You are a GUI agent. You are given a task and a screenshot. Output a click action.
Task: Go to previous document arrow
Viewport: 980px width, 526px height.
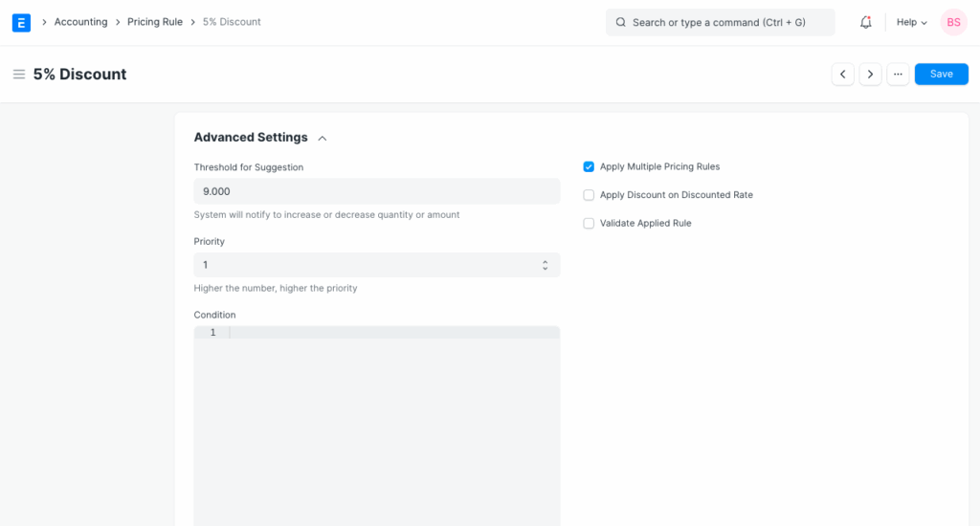842,75
